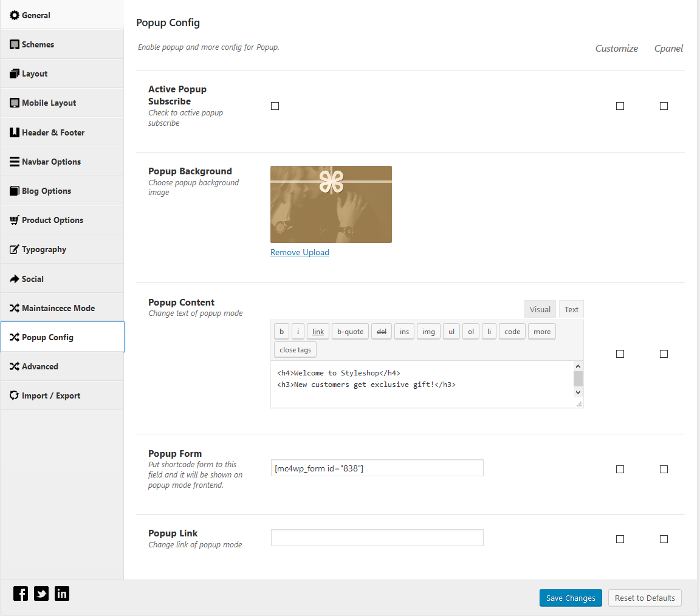This screenshot has width=700, height=616.
Task: Click the link quicktag button
Action: click(318, 332)
